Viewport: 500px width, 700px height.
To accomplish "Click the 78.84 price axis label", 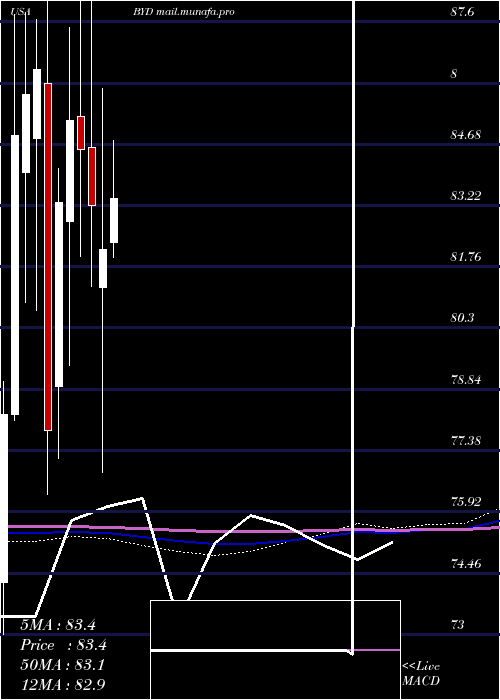I will pos(466,380).
